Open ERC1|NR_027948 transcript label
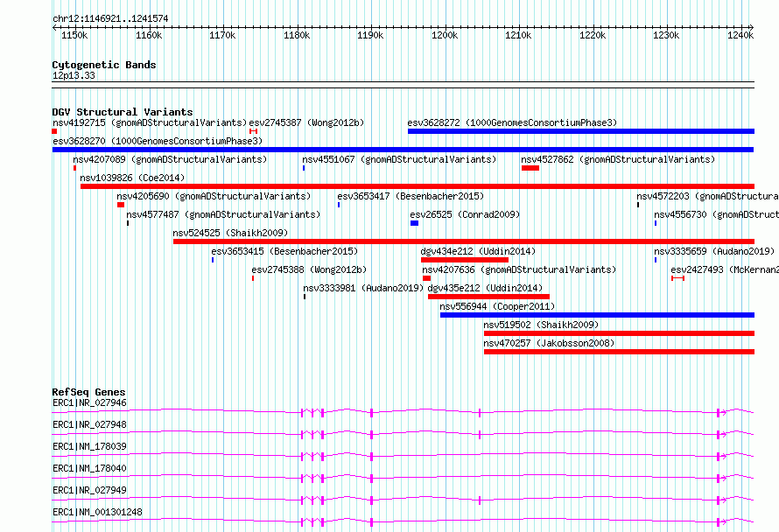This screenshot has width=779, height=532. coord(89,424)
